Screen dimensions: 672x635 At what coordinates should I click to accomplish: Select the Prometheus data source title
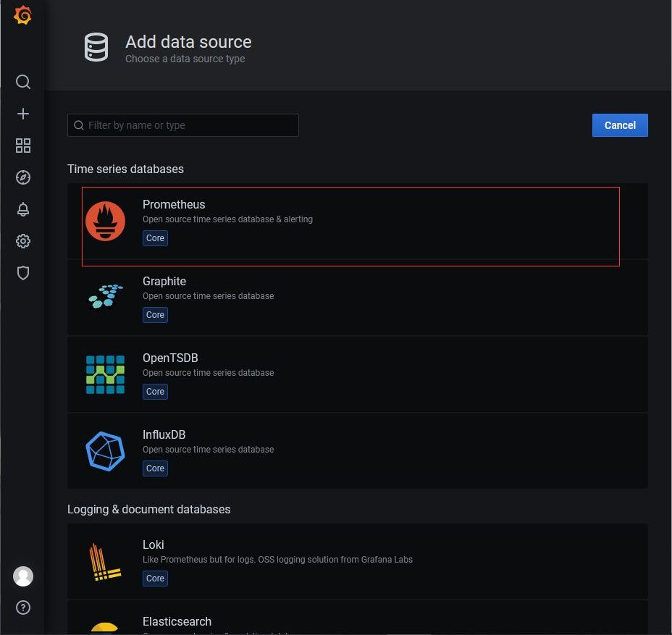click(174, 204)
